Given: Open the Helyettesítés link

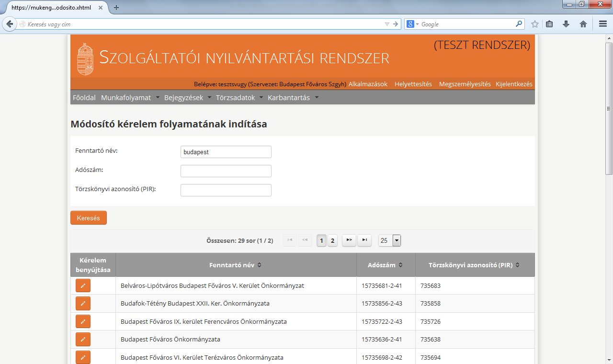Looking at the screenshot, I should coord(413,84).
